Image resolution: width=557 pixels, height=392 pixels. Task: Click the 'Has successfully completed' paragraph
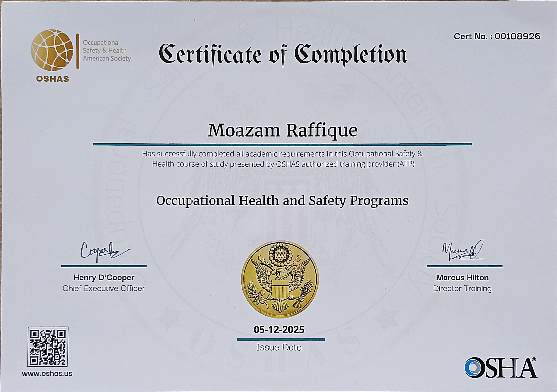tap(283, 159)
